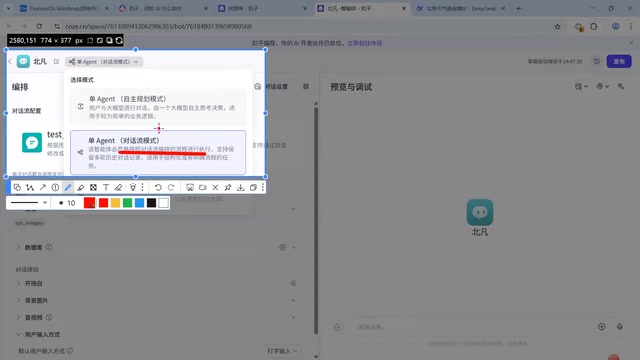Open the debug icon in preview panel
Screen dimensions: 640x360
point(621,87)
